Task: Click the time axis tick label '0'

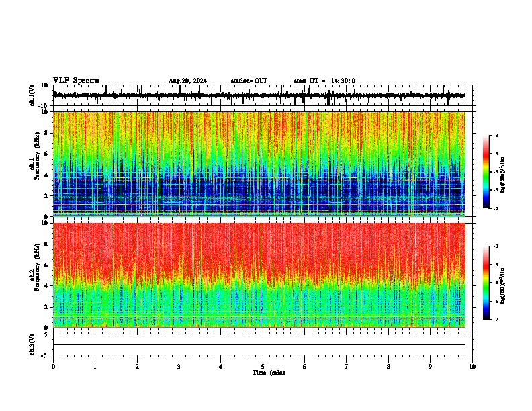Action: pyautogui.click(x=53, y=367)
